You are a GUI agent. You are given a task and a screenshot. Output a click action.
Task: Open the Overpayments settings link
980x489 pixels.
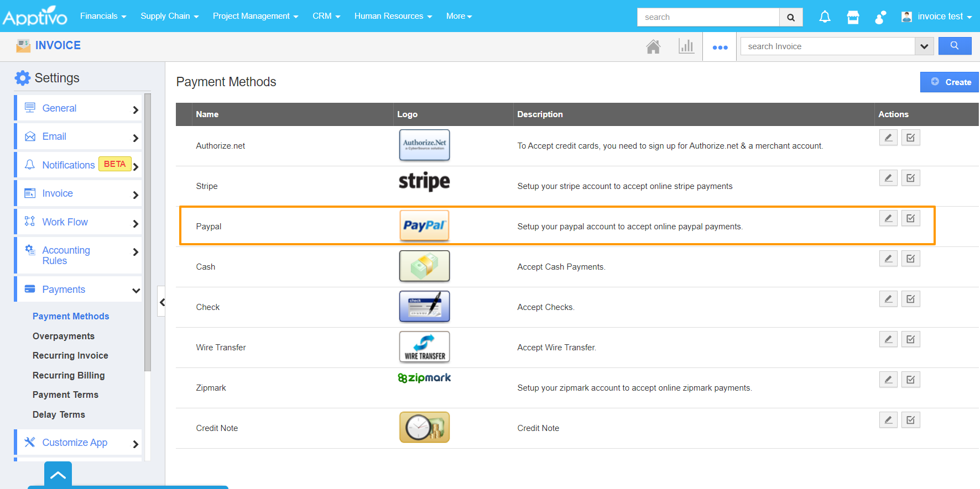(64, 336)
